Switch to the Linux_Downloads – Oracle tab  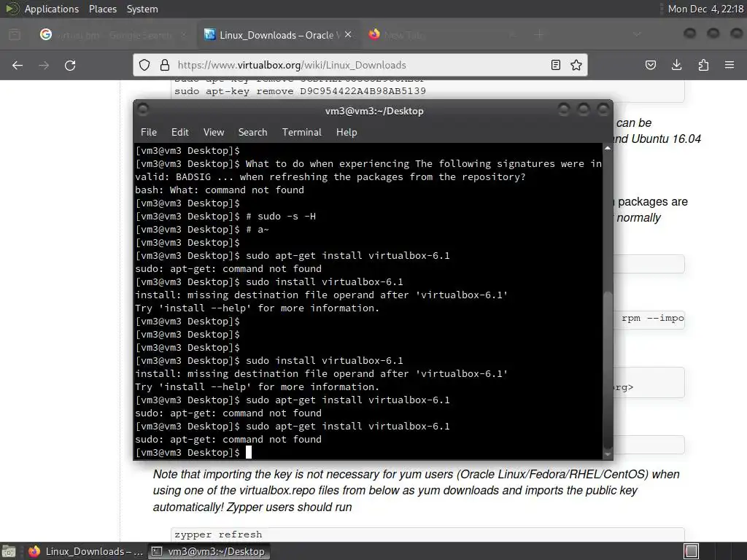pyautogui.click(x=278, y=35)
